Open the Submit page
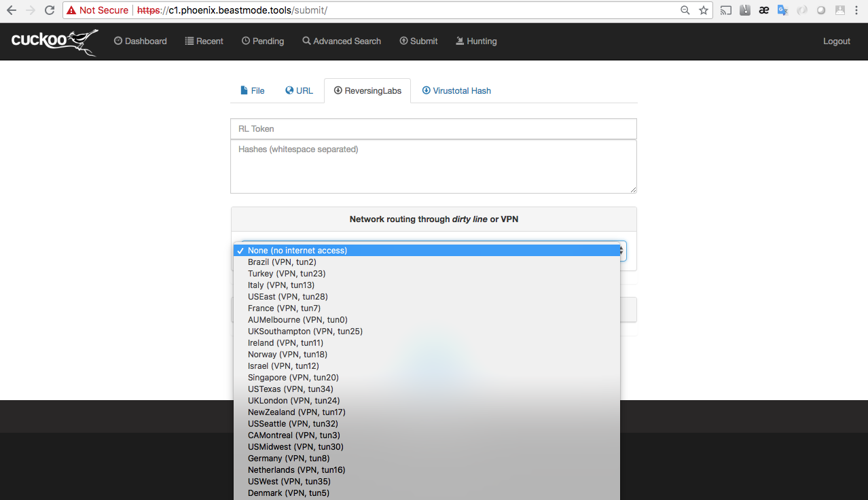This screenshot has width=868, height=500. [x=418, y=41]
